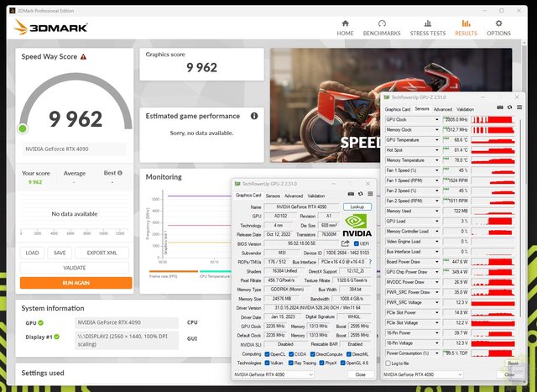Switch to the Advanced tab in Graphics Card window
This screenshot has height=392, width=537.
(294, 196)
